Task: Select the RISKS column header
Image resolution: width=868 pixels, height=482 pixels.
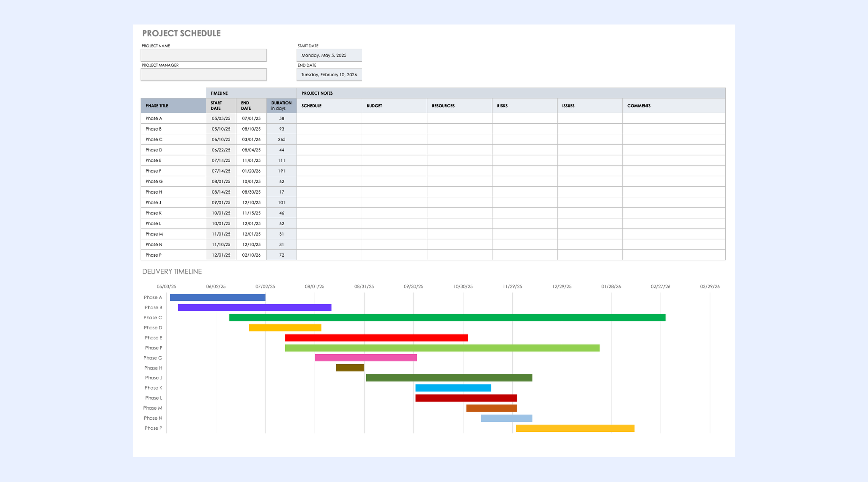Action: (x=524, y=106)
